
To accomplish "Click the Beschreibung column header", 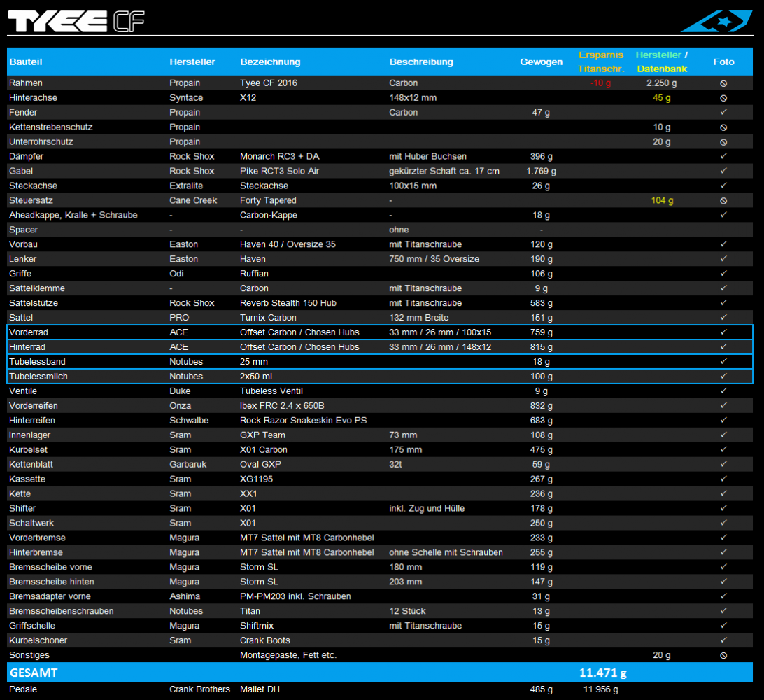I will click(421, 62).
